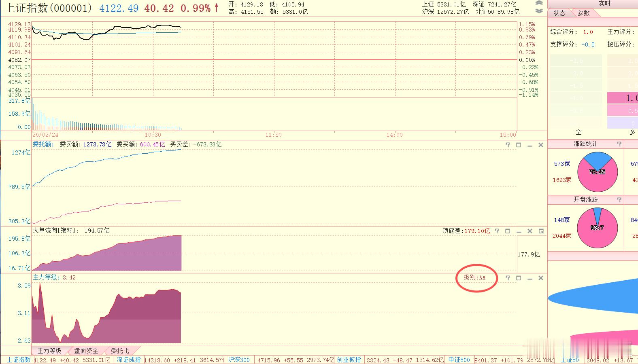
Task: Click the 委买额 value 600.45亿
Action: (152, 144)
